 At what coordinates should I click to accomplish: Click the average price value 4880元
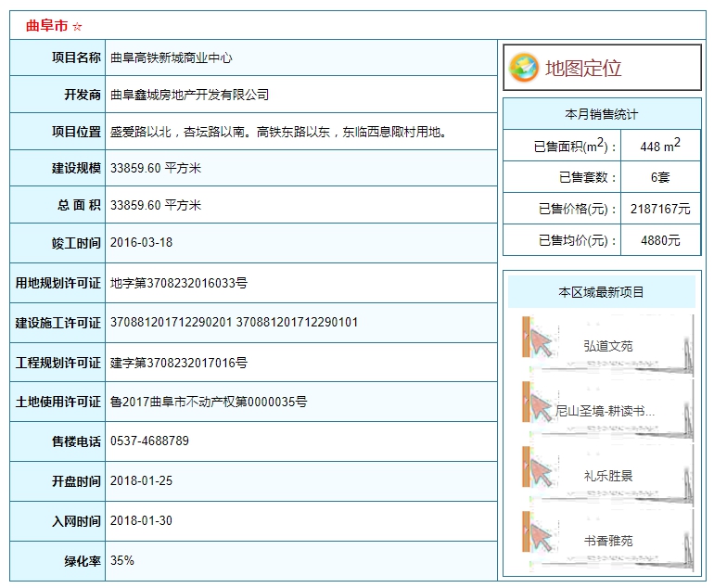point(660,240)
